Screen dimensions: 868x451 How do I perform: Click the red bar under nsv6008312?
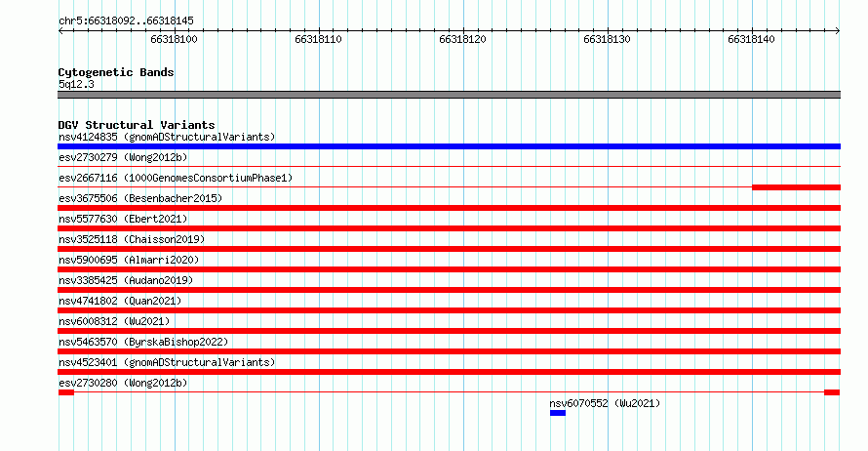click(x=449, y=331)
